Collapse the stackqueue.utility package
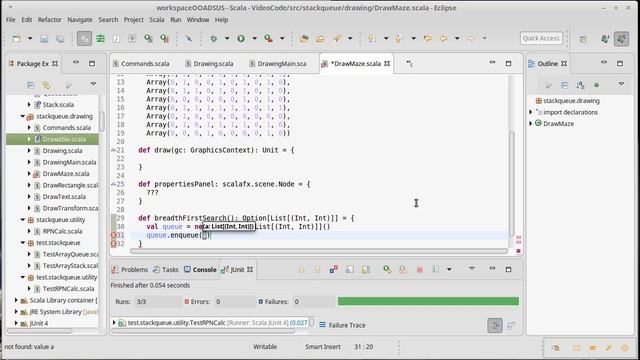Image resolution: width=640 pixels, height=360 pixels. tap(23, 220)
